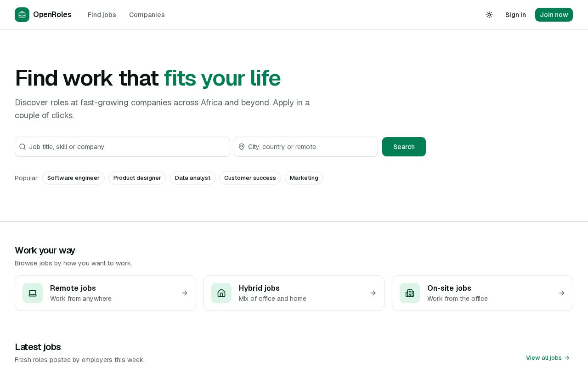Screen dimensions: 588x368
Task: Click the magnifier icon in job search field
Action: pyautogui.click(x=23, y=147)
